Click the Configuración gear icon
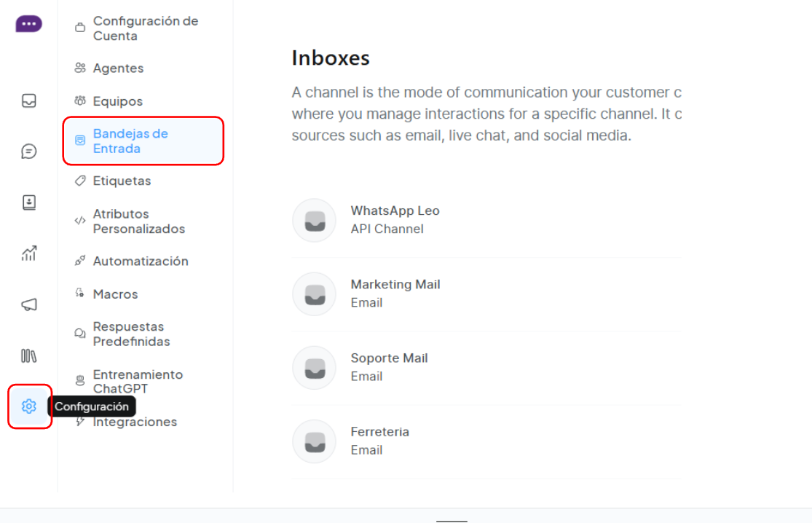Viewport: 812px width, 523px height. pyautogui.click(x=29, y=406)
